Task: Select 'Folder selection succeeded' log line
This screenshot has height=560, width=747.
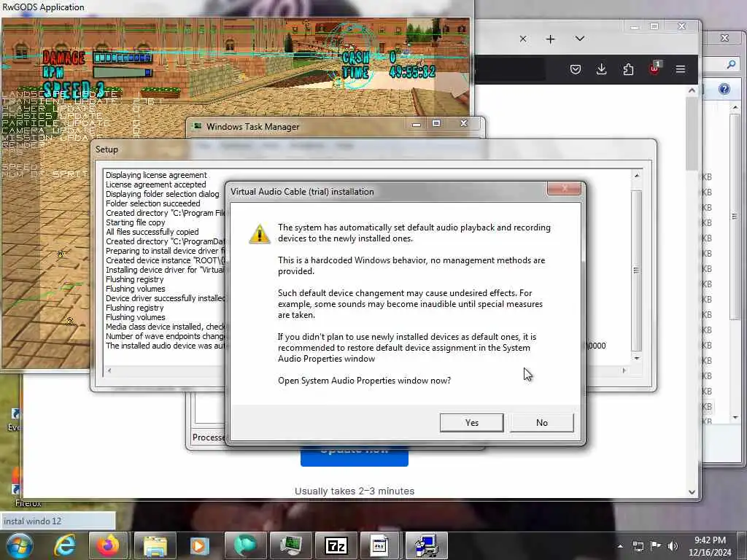Action: pyautogui.click(x=153, y=203)
